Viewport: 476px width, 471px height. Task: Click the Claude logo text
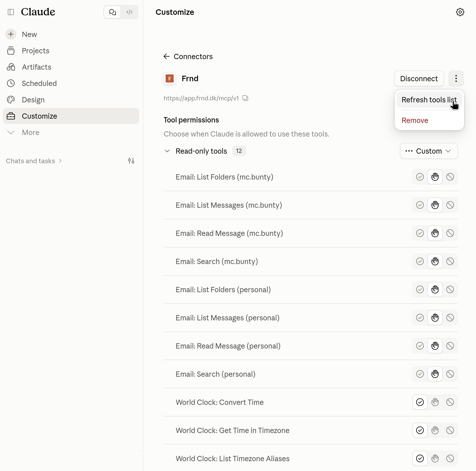[x=38, y=12]
